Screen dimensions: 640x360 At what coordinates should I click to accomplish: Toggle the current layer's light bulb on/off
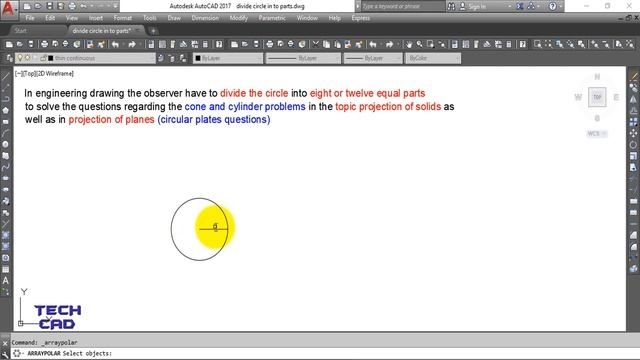[20, 58]
